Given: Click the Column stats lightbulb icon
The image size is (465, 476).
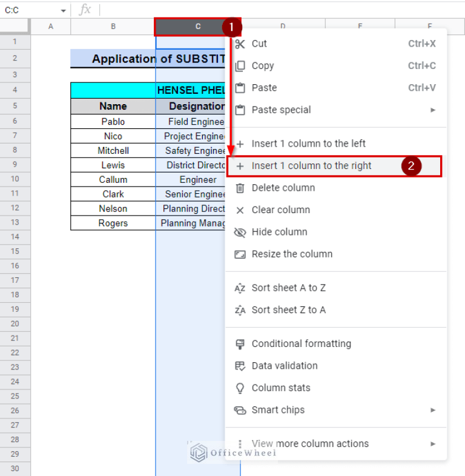Looking at the screenshot, I should pyautogui.click(x=240, y=388).
